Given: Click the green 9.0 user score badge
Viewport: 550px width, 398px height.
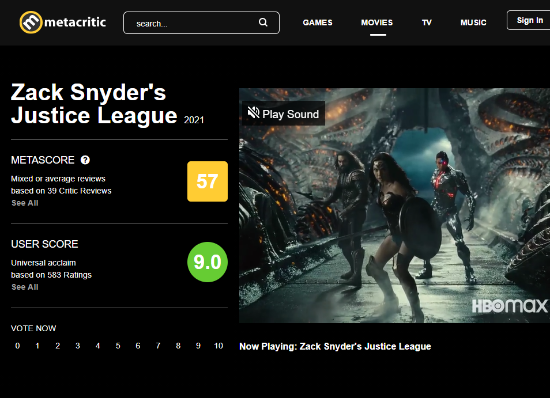Looking at the screenshot, I should (207, 262).
